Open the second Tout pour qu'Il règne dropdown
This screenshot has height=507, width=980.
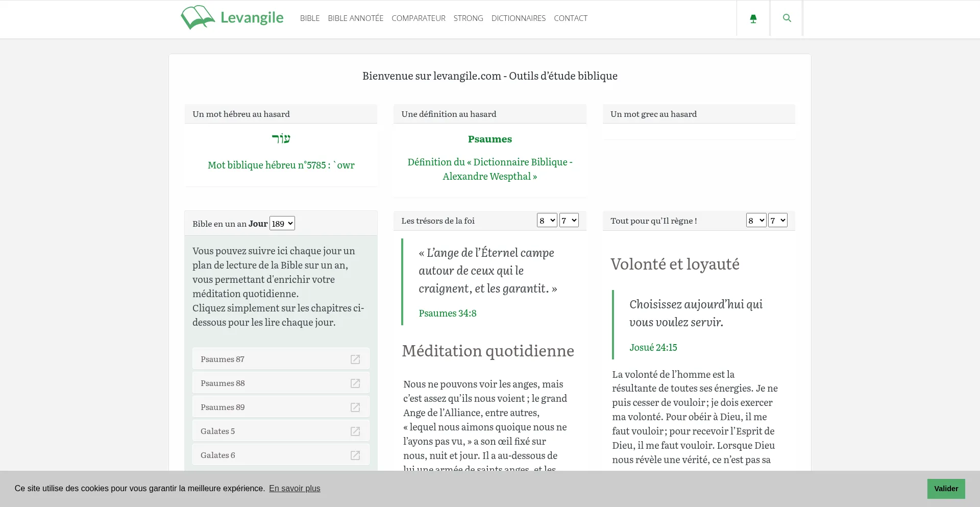[x=778, y=220]
